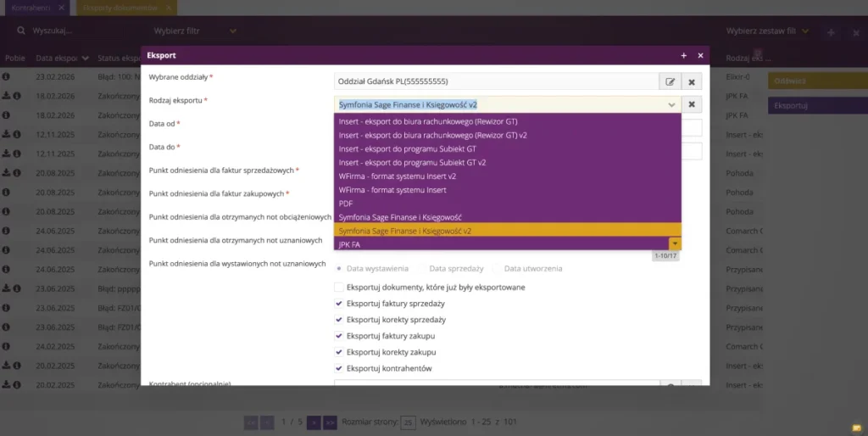Choose Insert - eksport do programu Subiekt GT

click(x=507, y=148)
